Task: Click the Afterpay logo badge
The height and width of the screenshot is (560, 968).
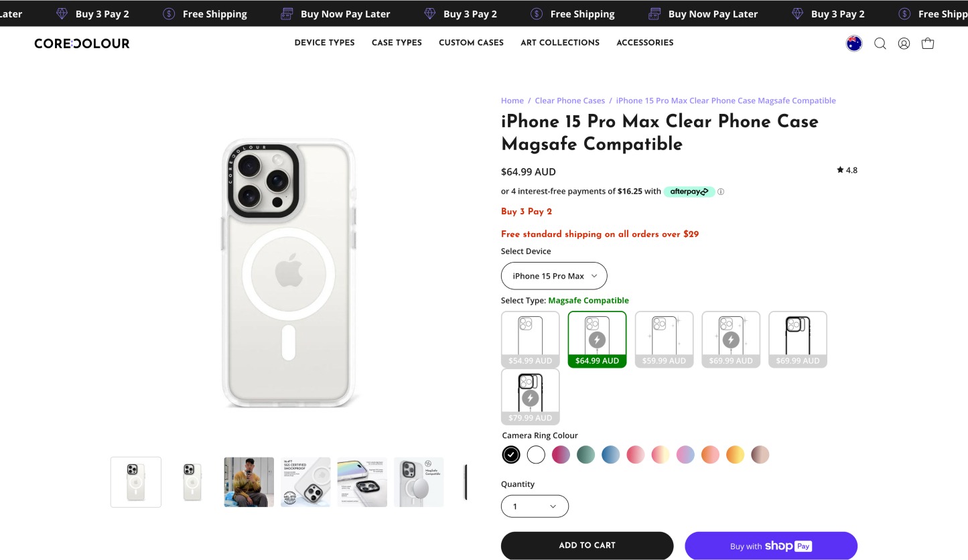Action: pyautogui.click(x=689, y=192)
